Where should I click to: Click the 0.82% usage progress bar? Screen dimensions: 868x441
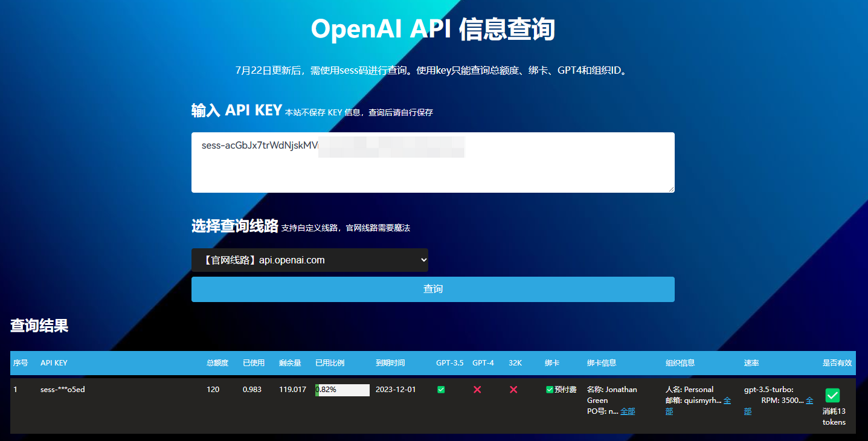pos(342,390)
